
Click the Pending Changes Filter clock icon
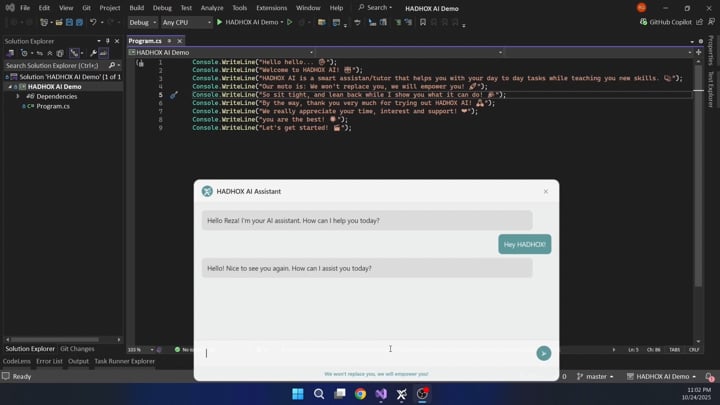point(24,53)
